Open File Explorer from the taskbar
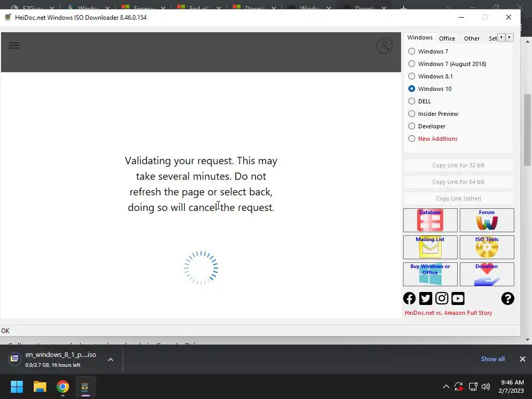 [39, 387]
